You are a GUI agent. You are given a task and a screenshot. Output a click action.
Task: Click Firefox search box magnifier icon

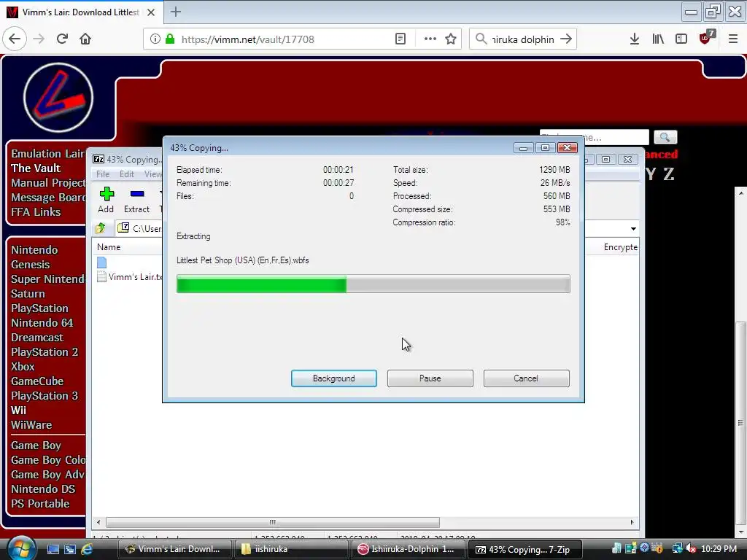[481, 39]
